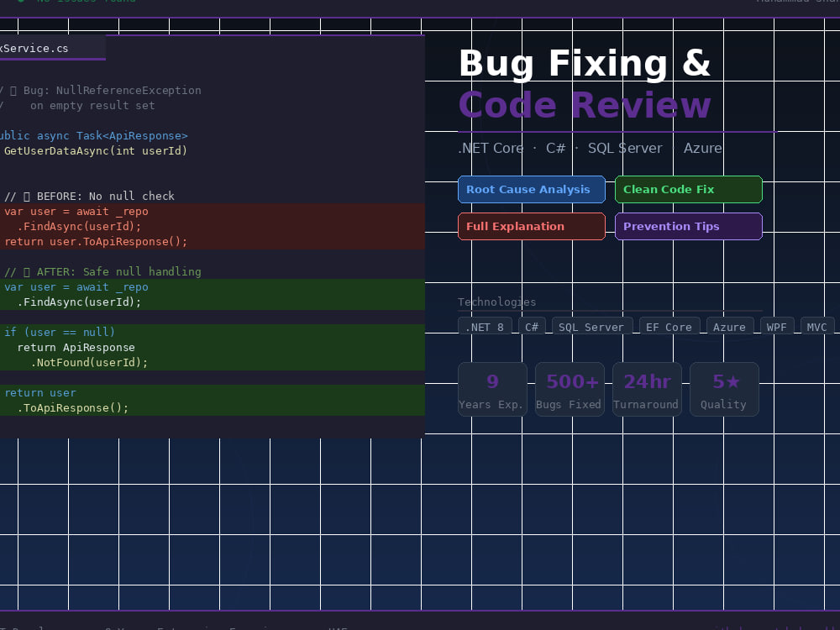Click the 'AFTER: Safe null handling' comment
The image size is (840, 630).
point(102,271)
